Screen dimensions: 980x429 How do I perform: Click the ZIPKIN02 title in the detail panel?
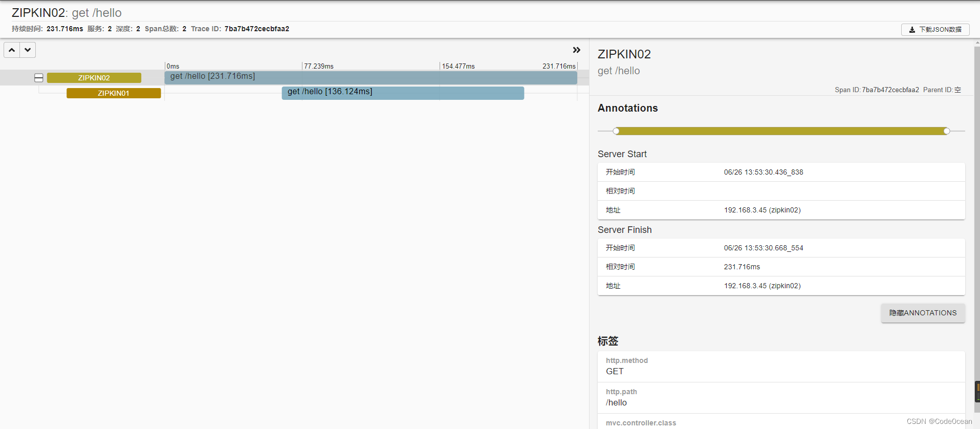(624, 54)
